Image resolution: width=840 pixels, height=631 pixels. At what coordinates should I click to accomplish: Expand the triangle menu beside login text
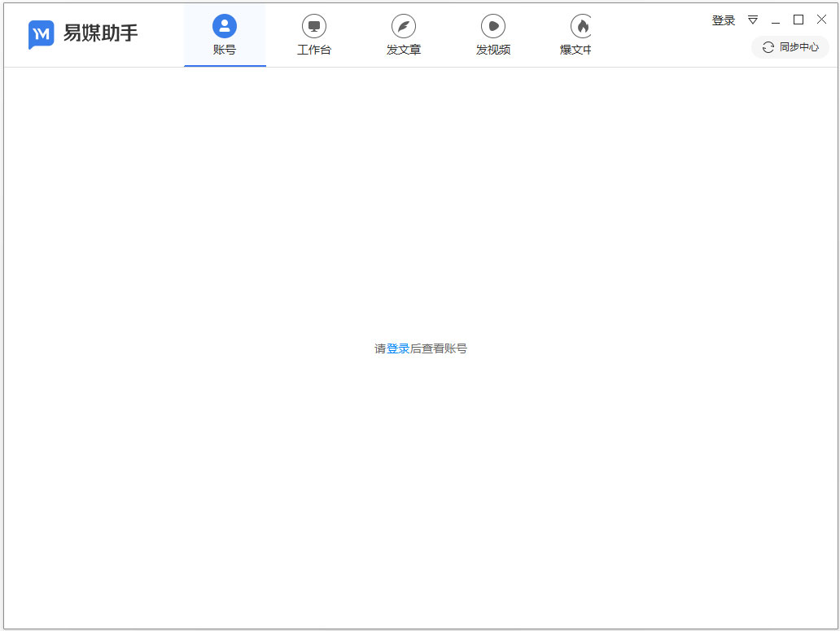pyautogui.click(x=752, y=20)
